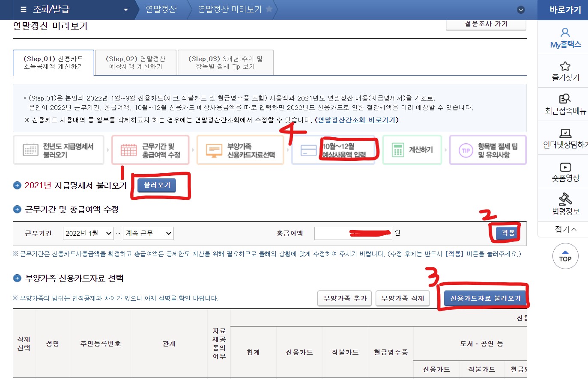
Task: Click the 부양가족 신용카드자료선택 step card
Action: pos(240,150)
